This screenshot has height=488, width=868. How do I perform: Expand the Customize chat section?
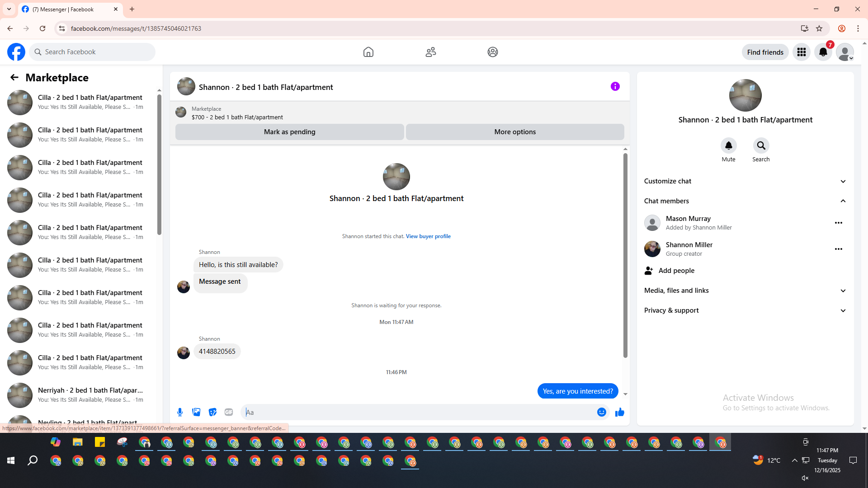click(745, 181)
